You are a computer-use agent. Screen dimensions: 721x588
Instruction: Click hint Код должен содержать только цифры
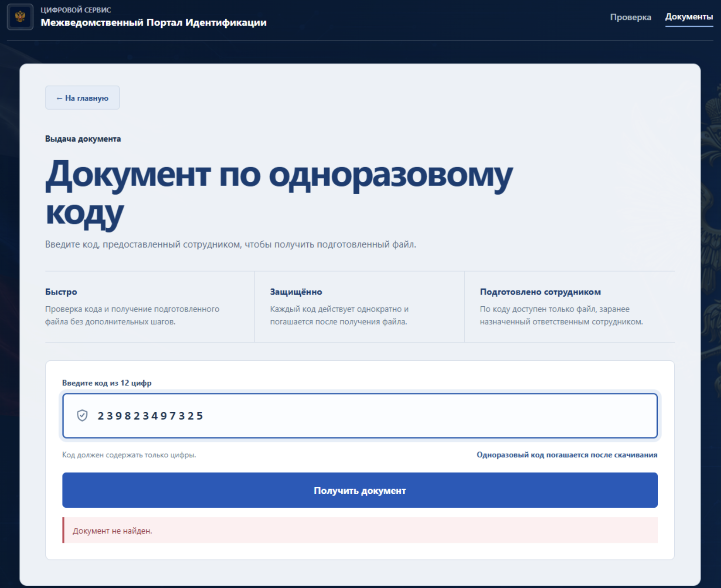[129, 455]
